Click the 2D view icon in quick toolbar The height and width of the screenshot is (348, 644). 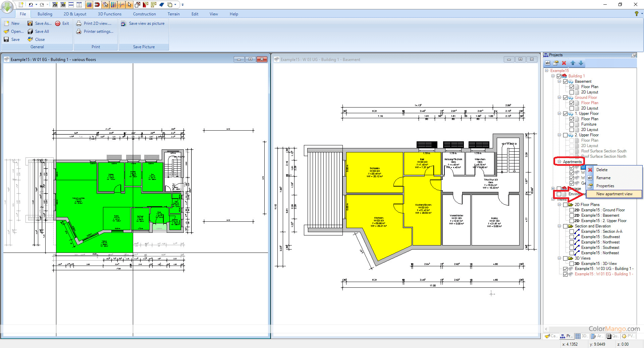pyautogui.click(x=55, y=5)
